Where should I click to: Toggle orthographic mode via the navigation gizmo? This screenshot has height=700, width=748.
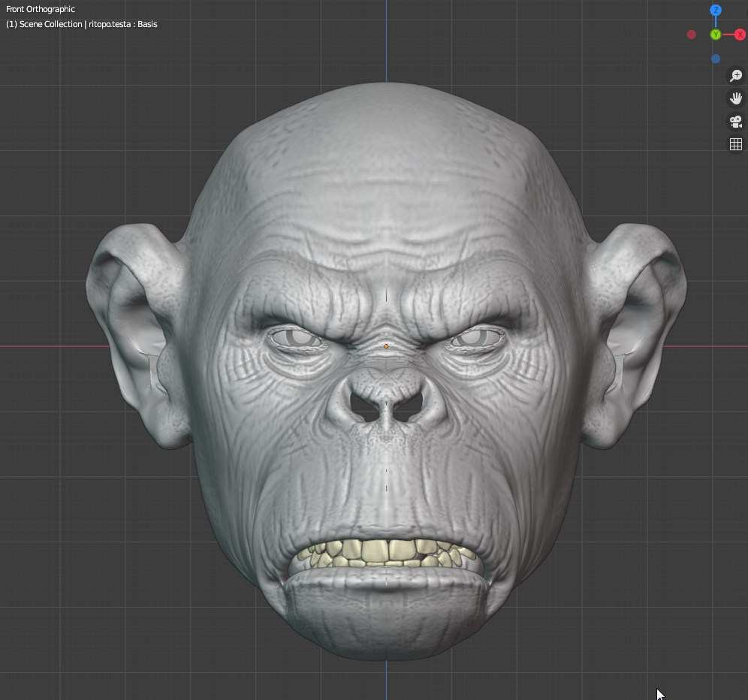pyautogui.click(x=736, y=143)
